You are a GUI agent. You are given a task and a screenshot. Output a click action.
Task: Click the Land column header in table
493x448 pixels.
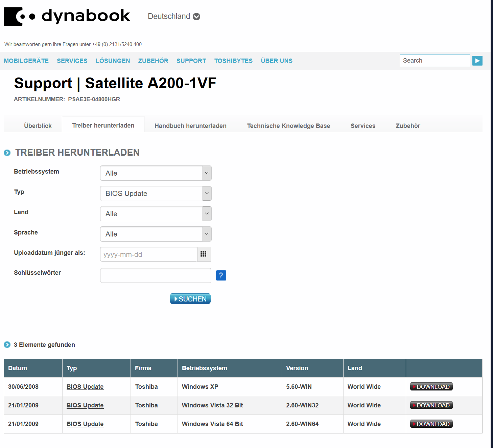[375, 368]
